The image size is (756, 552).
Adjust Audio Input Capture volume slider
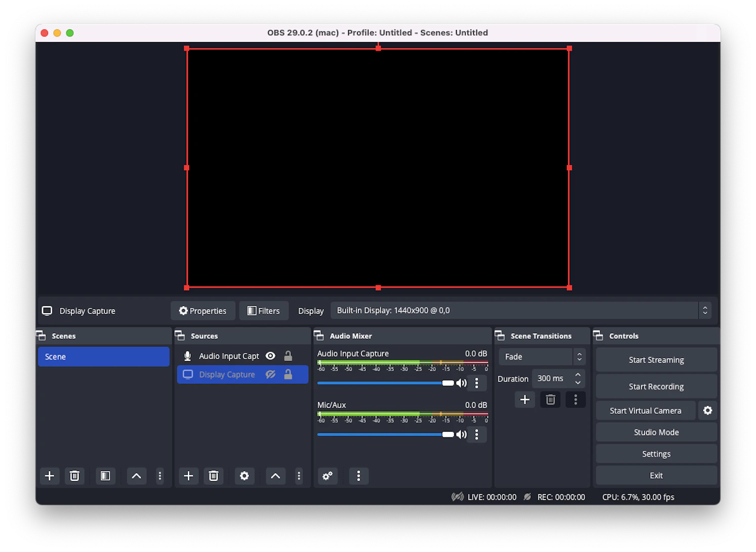[x=386, y=383]
